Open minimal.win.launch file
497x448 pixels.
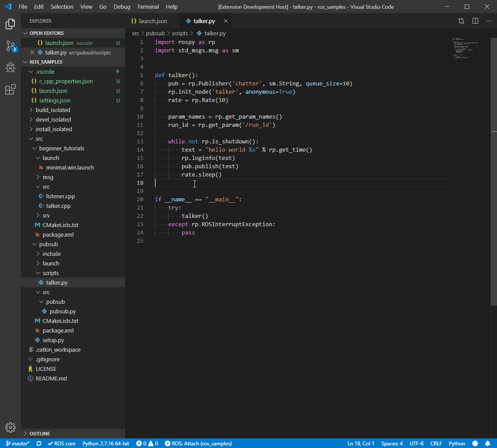point(73,167)
